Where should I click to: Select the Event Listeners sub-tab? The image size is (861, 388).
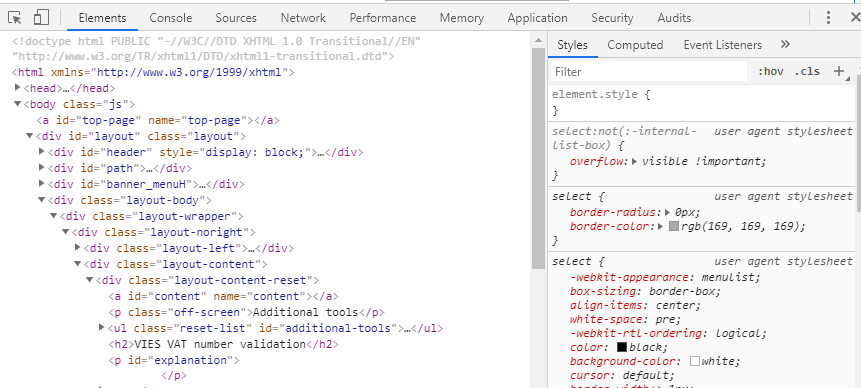pyautogui.click(x=723, y=44)
